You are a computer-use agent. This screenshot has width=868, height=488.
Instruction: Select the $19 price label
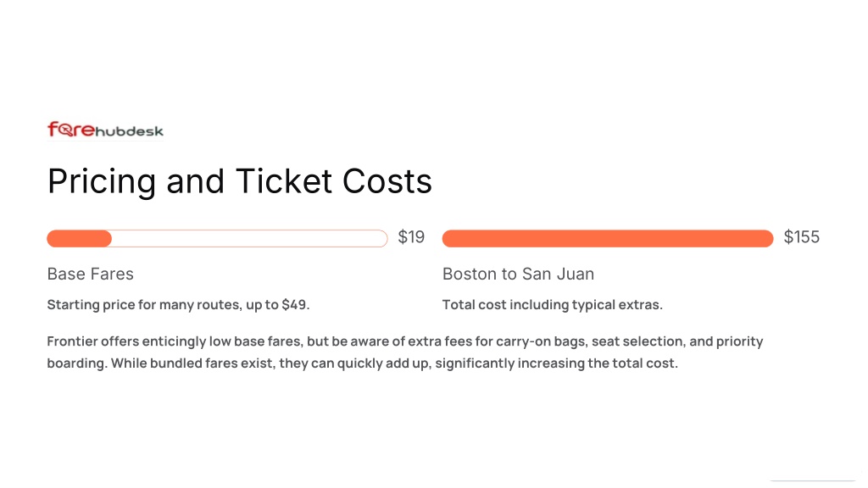click(411, 237)
